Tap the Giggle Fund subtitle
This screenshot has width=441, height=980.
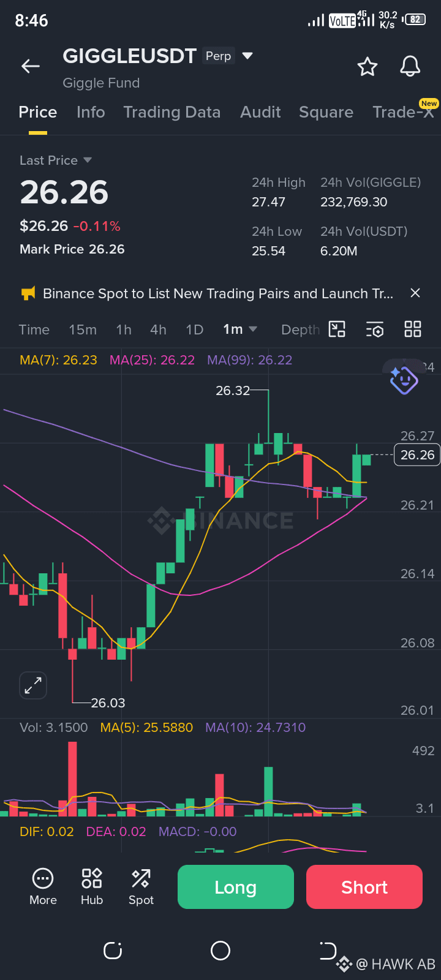[x=101, y=83]
